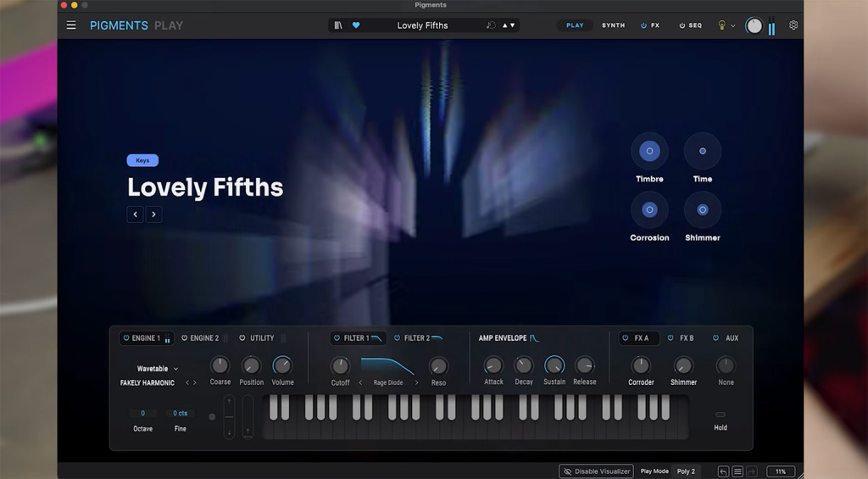Click the mod wheel strip
Image resolution: width=868 pixels, height=479 pixels.
[248, 417]
